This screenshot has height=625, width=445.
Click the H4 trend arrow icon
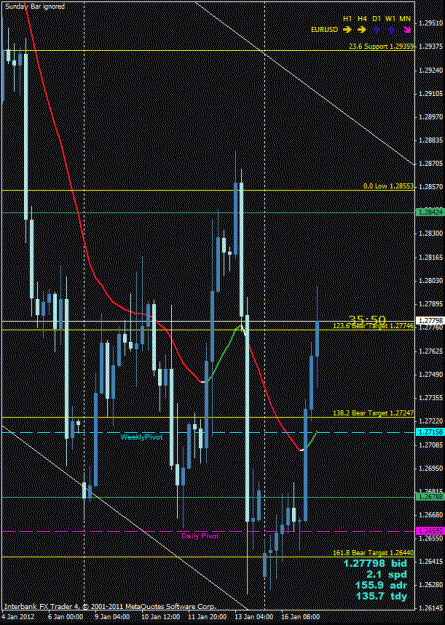[x=362, y=29]
